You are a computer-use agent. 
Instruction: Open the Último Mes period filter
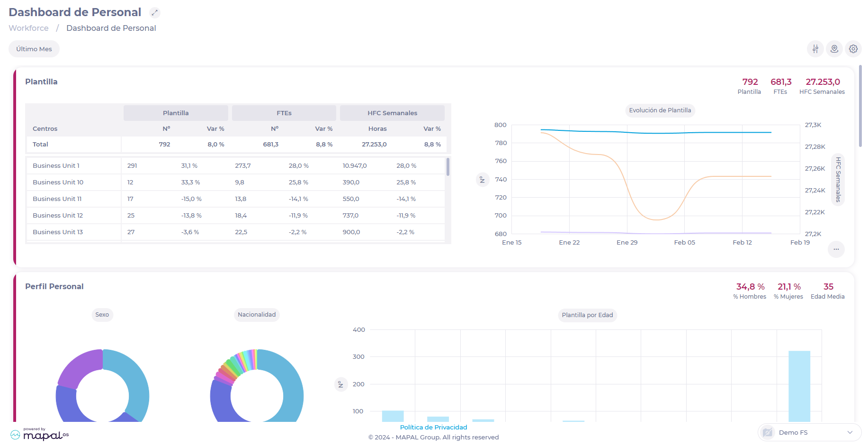[x=34, y=49]
